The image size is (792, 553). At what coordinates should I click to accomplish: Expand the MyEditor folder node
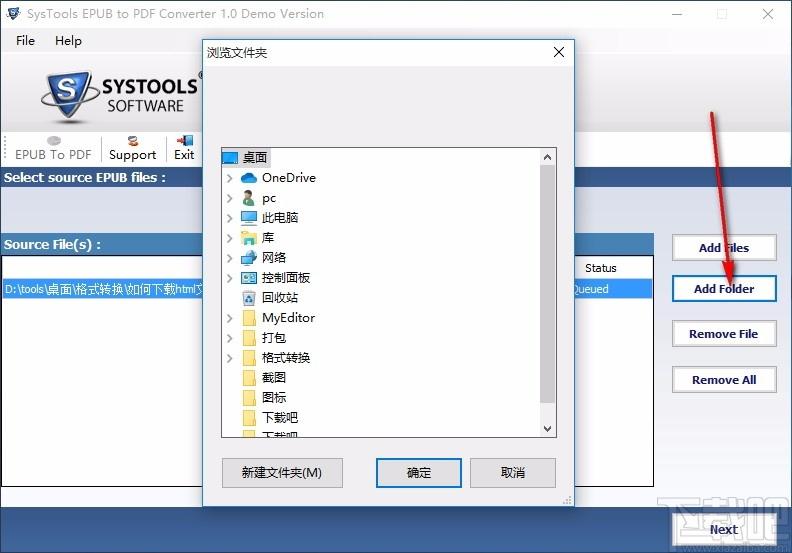[x=230, y=318]
